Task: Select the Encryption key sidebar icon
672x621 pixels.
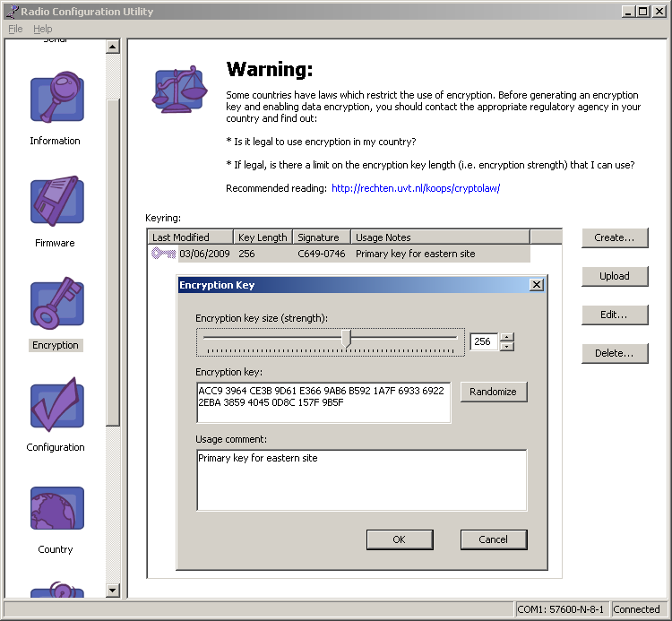Action: pos(57,303)
